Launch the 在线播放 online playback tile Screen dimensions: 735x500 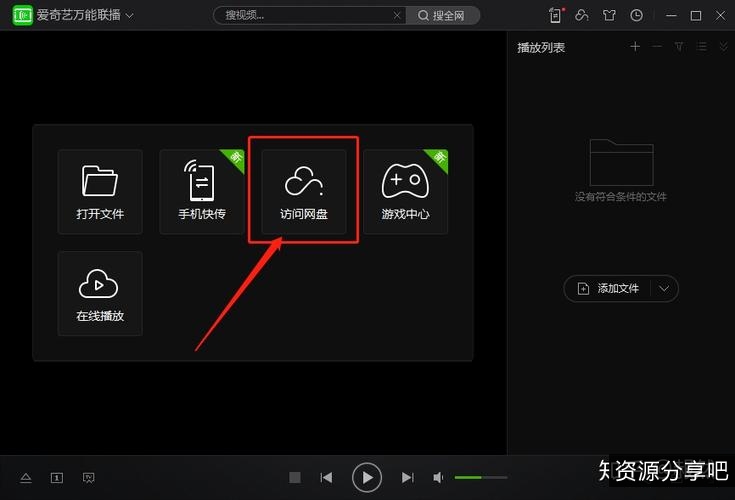(100, 293)
